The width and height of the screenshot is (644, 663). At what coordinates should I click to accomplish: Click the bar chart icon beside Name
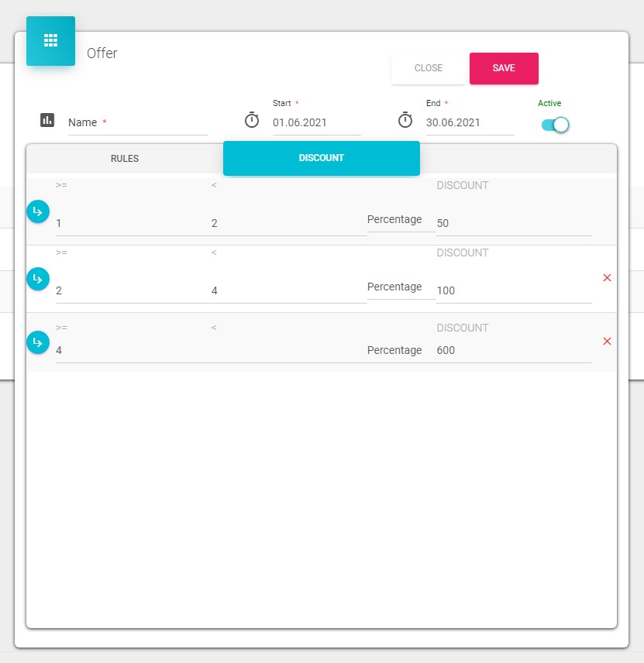point(47,120)
